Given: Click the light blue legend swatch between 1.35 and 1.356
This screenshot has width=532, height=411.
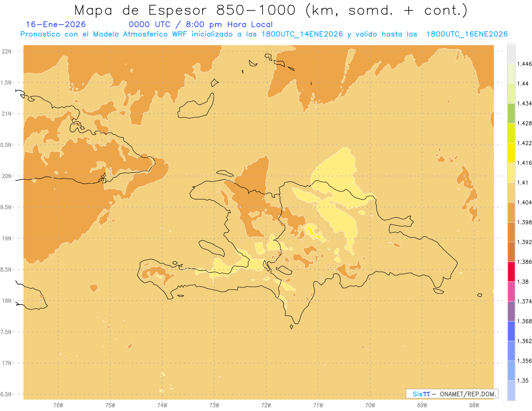Looking at the screenshot, I should pyautogui.click(x=511, y=371).
